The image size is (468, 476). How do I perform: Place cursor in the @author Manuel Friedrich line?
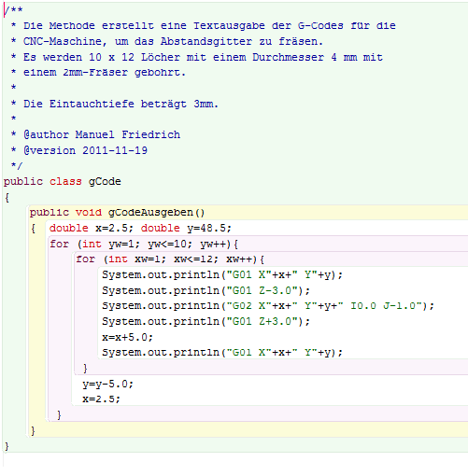pos(102,134)
